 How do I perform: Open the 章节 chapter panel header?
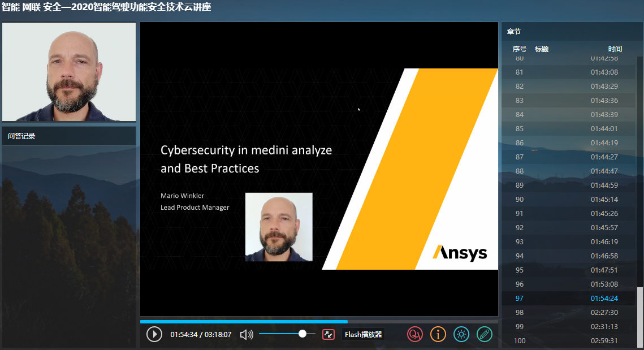click(572, 31)
